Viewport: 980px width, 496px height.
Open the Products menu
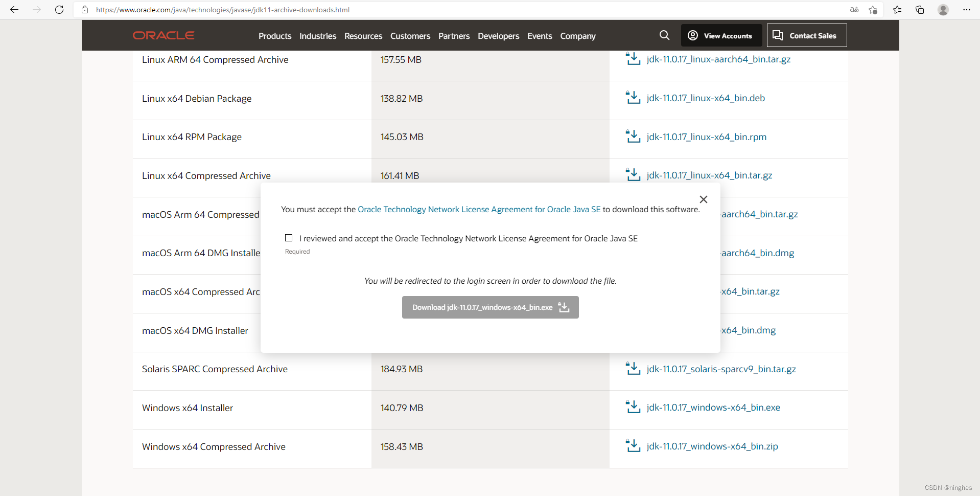[275, 36]
